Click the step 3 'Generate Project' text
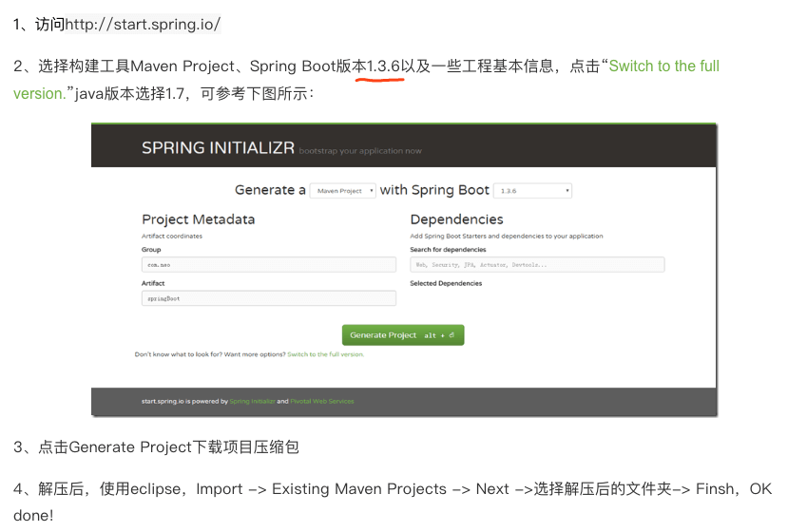The width and height of the screenshot is (788, 532). (130, 447)
